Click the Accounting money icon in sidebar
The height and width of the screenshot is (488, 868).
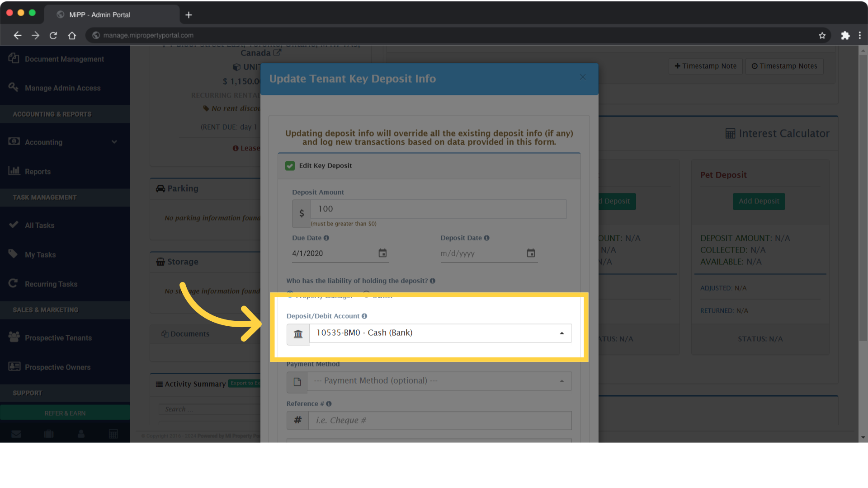[x=14, y=141]
